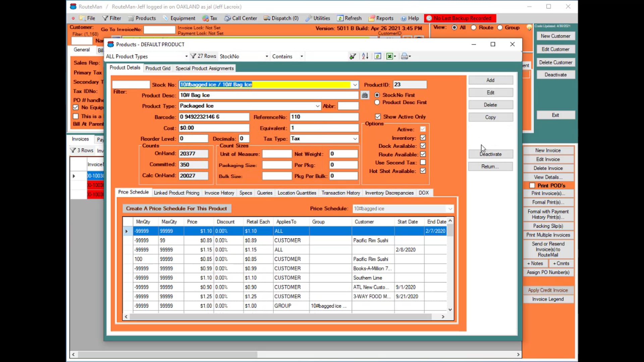Click the price schedule grid horizontal scrollbar
The image size is (644, 362).
pos(284,316)
